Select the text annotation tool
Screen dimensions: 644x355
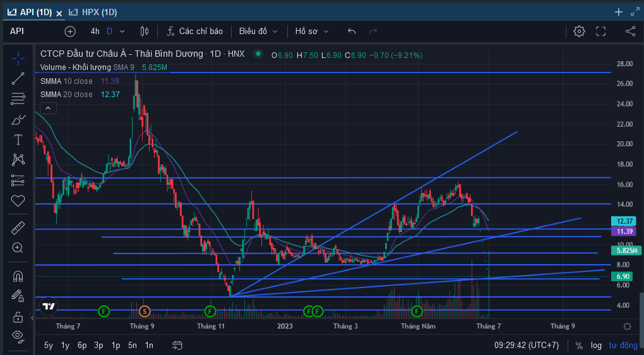(x=18, y=140)
